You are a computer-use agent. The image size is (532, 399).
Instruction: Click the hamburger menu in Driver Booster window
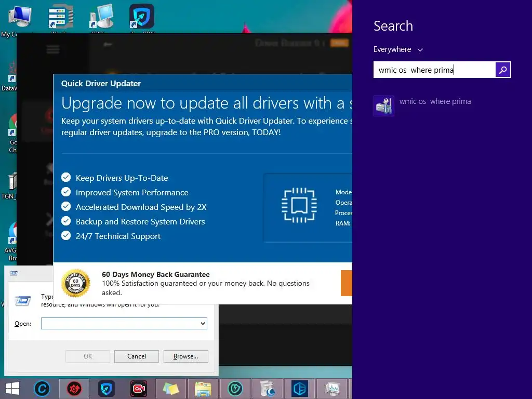coord(53,49)
